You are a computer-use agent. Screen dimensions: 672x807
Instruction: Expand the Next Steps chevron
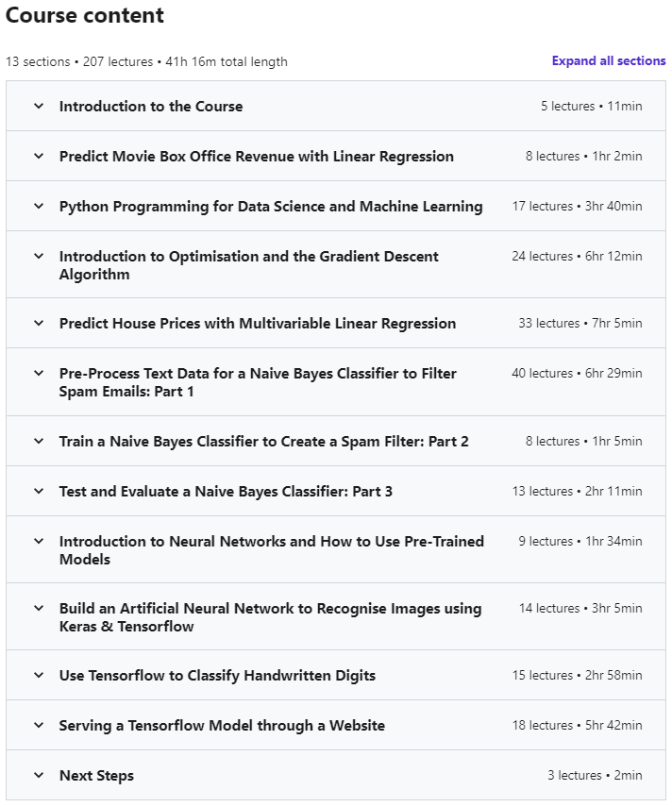point(39,776)
